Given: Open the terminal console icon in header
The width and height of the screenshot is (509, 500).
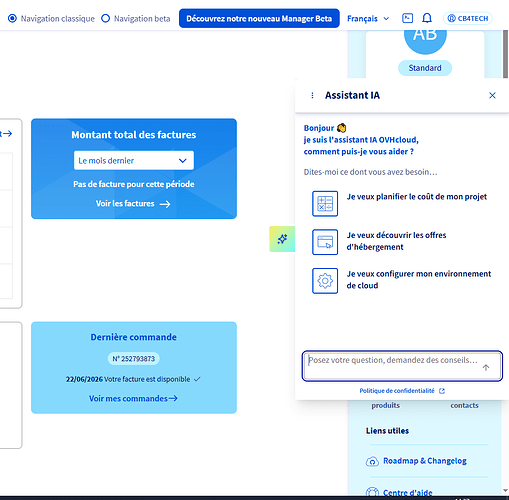Looking at the screenshot, I should click(x=407, y=18).
